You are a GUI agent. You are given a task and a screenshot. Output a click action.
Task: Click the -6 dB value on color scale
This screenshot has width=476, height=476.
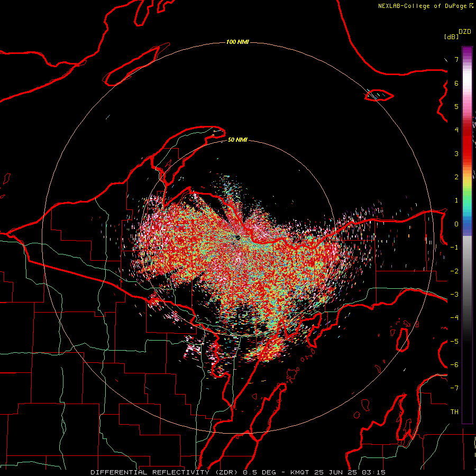(x=454, y=365)
